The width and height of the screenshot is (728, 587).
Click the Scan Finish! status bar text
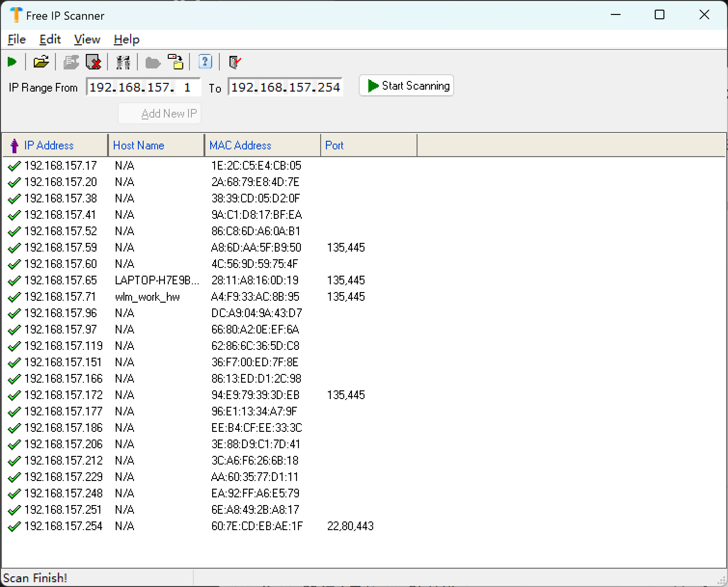(35, 578)
